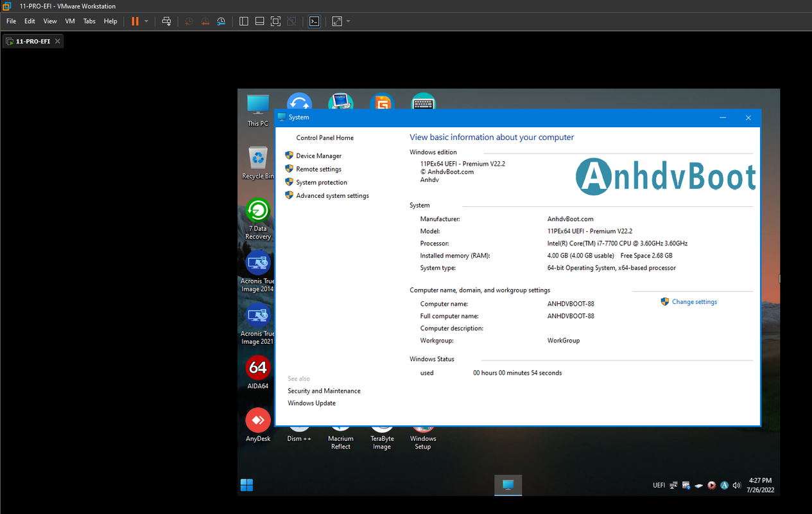
Task: Click Control Panel Home link
Action: point(325,138)
